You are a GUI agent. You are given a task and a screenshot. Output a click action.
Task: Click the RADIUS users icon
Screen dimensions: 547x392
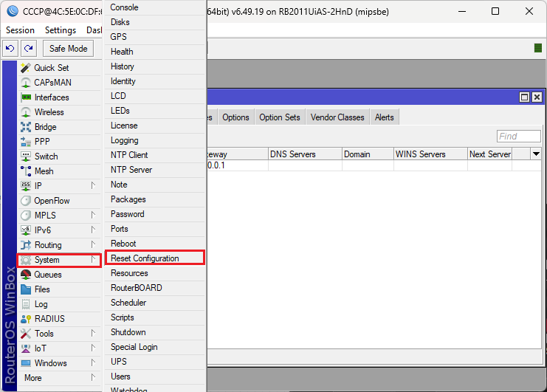pos(25,319)
